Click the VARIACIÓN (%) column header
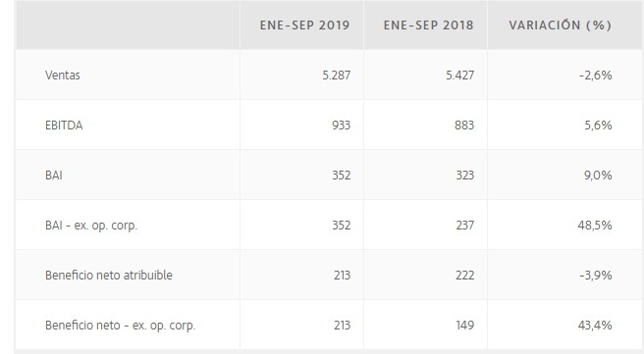This screenshot has height=354, width=644. coord(561,25)
